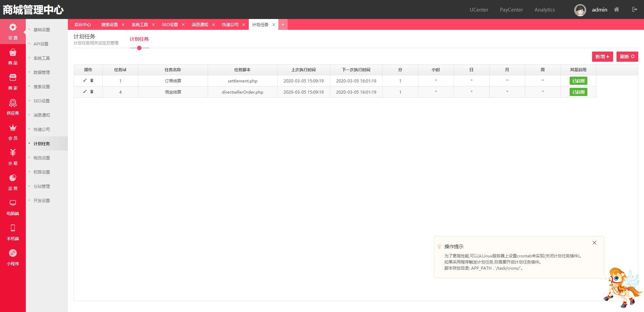Close the 计划任务 tab
Viewport: 644px width, 312px height.
[274, 25]
